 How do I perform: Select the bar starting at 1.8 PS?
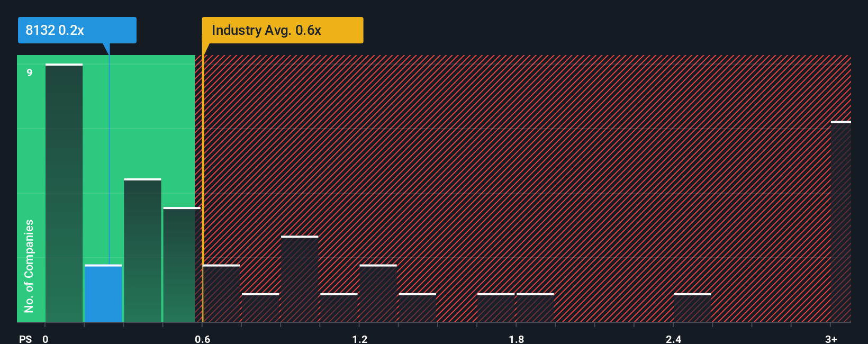[x=535, y=307]
